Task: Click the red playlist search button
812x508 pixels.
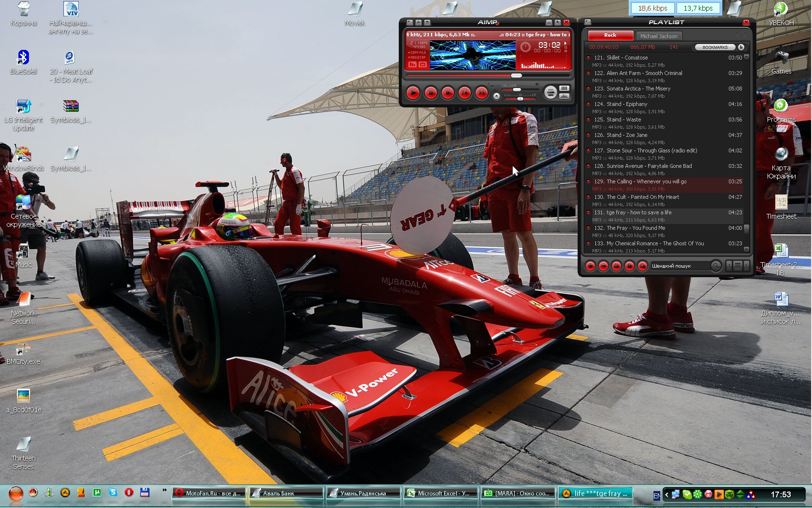Action: (x=642, y=266)
